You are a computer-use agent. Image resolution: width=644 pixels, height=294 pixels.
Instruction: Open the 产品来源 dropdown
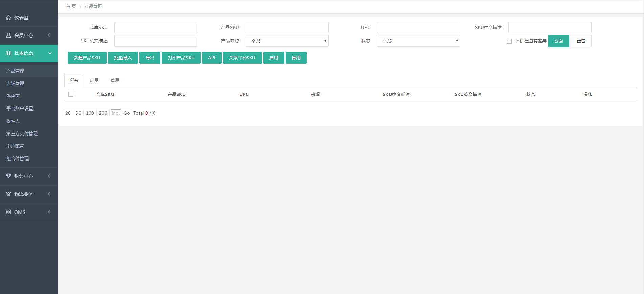[287, 41]
